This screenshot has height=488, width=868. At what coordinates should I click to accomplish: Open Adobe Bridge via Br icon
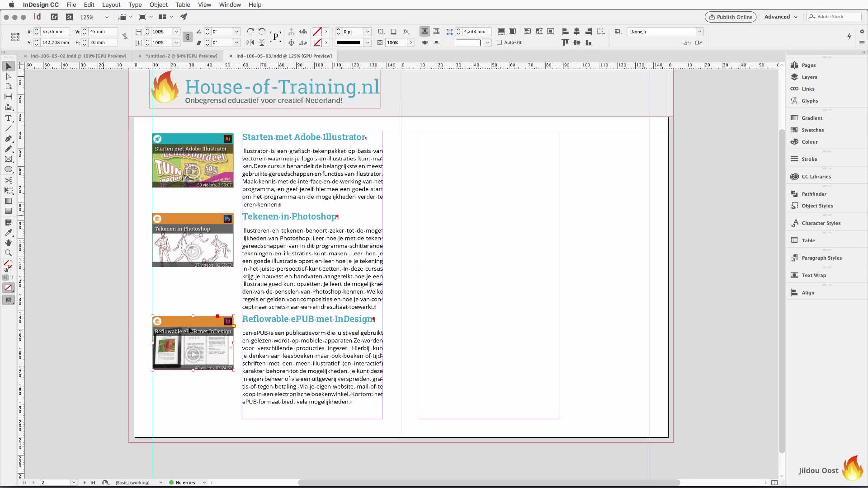(x=54, y=17)
